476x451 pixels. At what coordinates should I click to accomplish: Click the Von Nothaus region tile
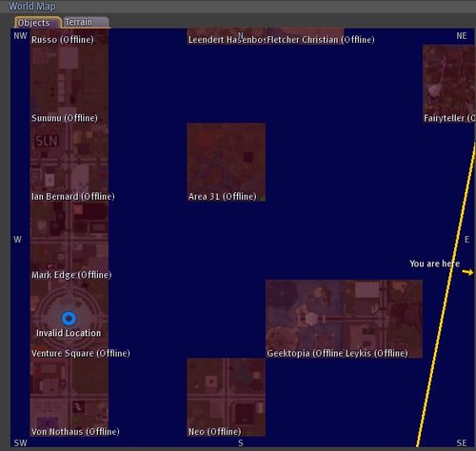point(69,397)
